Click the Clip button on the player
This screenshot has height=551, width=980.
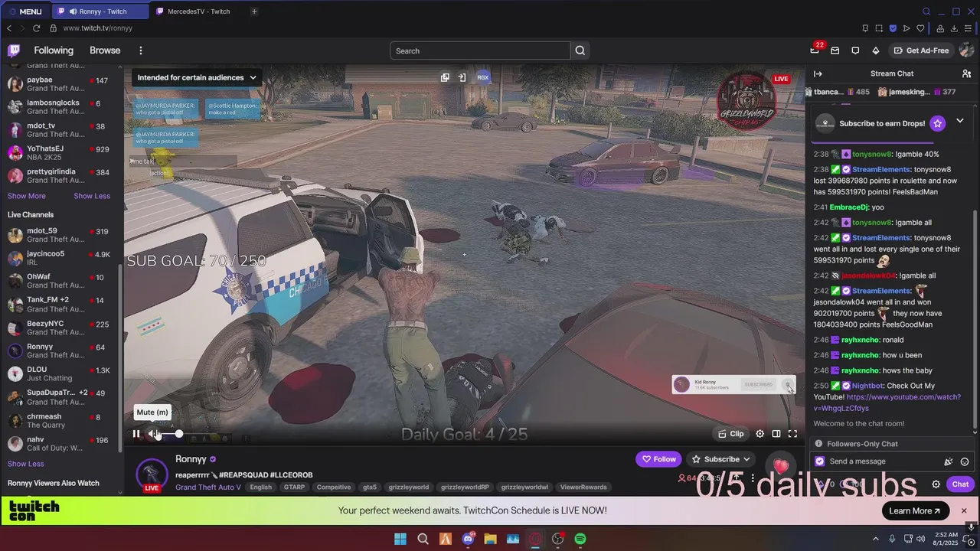[731, 434]
